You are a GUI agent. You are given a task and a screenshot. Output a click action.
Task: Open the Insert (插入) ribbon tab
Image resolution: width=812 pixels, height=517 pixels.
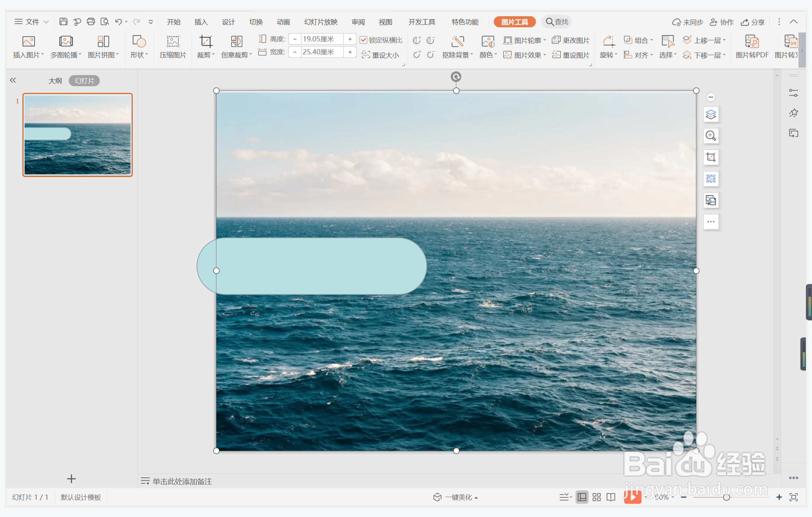pyautogui.click(x=201, y=22)
